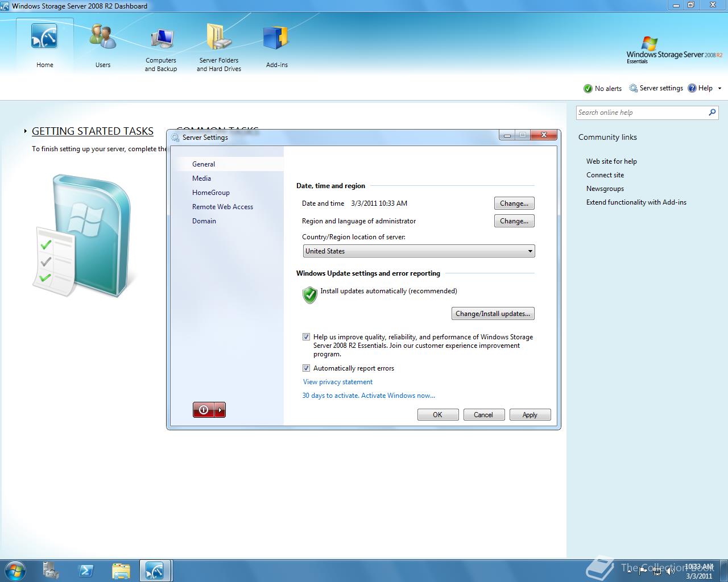Viewport: 728px width, 582px height.
Task: Open Server Manager from the taskbar
Action: coord(51,571)
